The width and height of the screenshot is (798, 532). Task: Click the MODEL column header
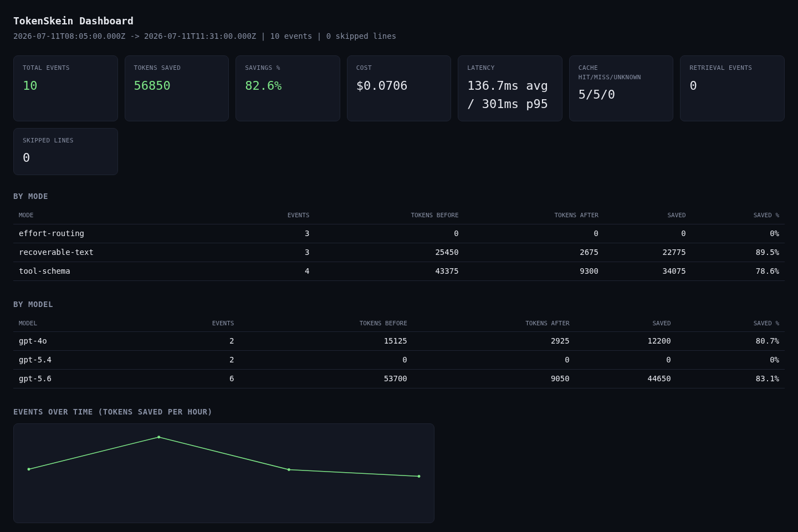point(28,323)
